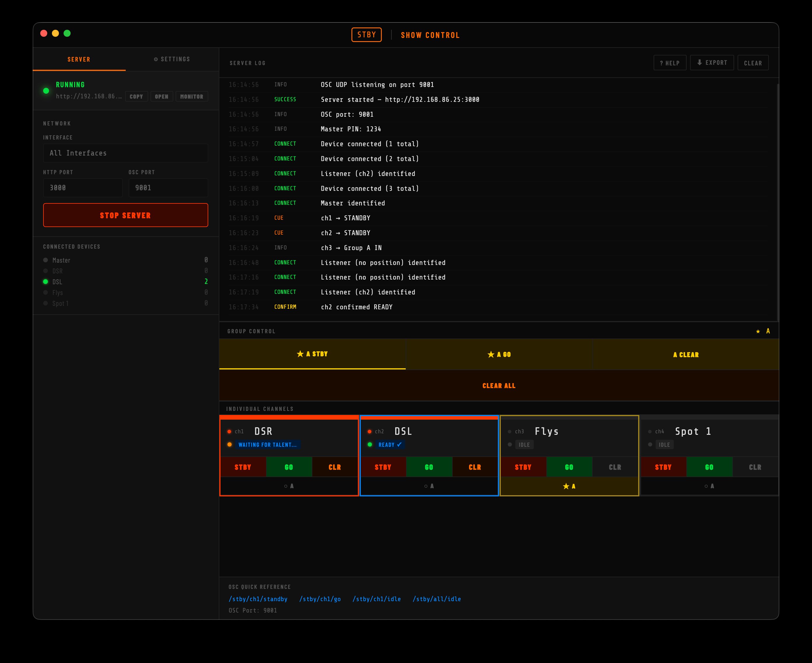Open the Interface dropdown showing All Interfaces

tap(126, 153)
